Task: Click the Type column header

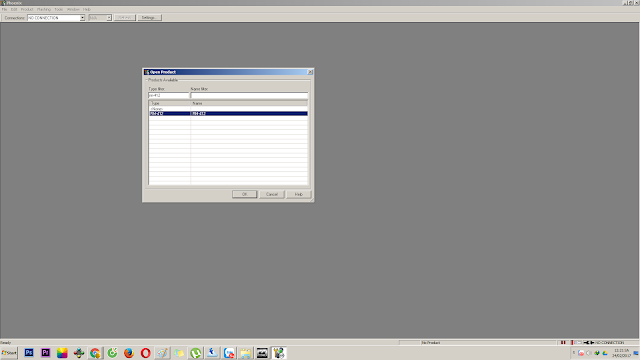Action: tap(169, 104)
